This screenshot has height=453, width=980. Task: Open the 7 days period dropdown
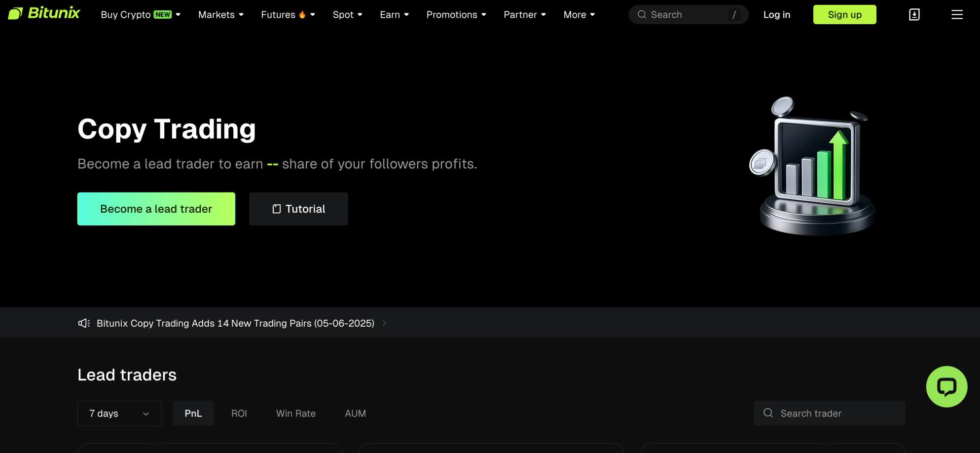click(119, 413)
